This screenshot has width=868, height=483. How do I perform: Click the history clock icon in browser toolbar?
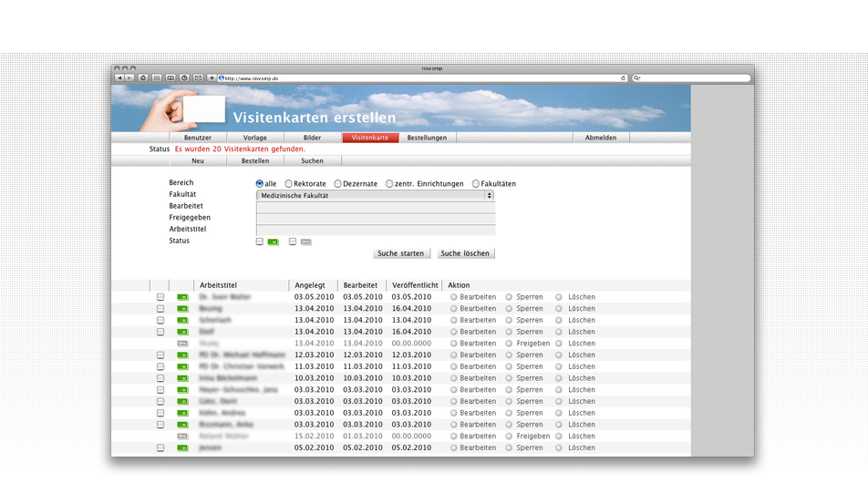pyautogui.click(x=184, y=78)
